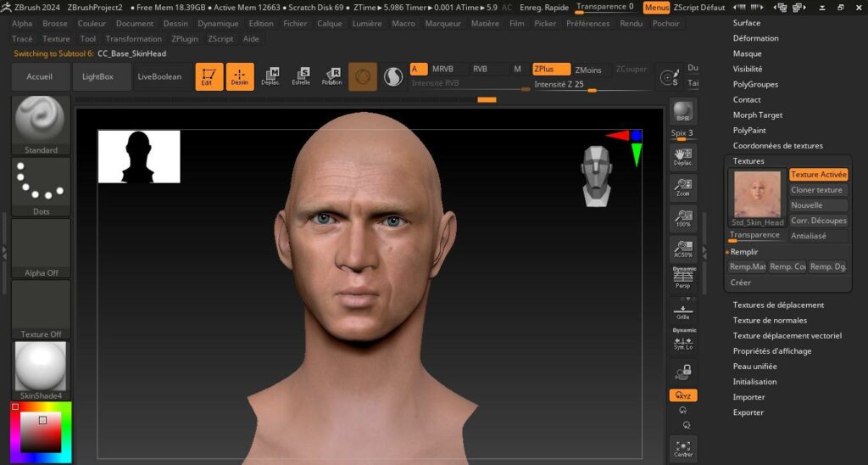Select the Rotation tool icon
The height and width of the screenshot is (465, 868).
(x=331, y=76)
